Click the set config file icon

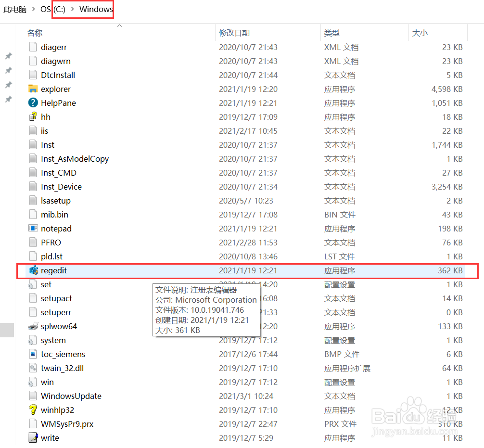click(x=32, y=284)
